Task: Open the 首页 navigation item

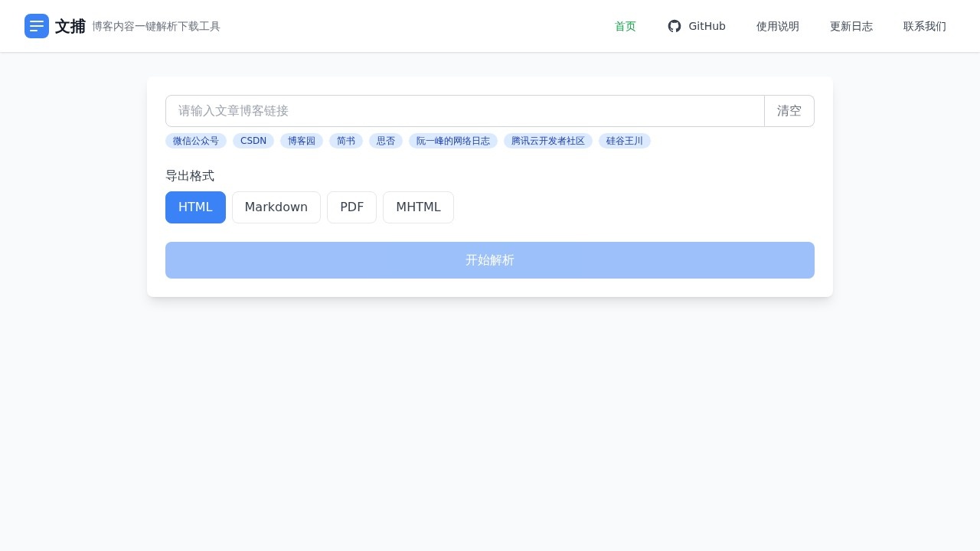Action: click(x=626, y=26)
